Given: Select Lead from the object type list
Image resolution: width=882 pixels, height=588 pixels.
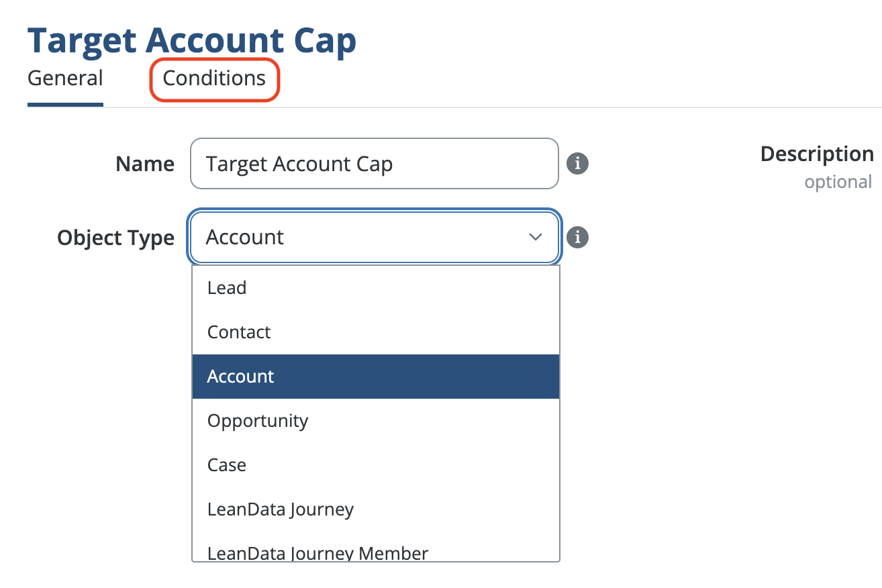Looking at the screenshot, I should 227,288.
